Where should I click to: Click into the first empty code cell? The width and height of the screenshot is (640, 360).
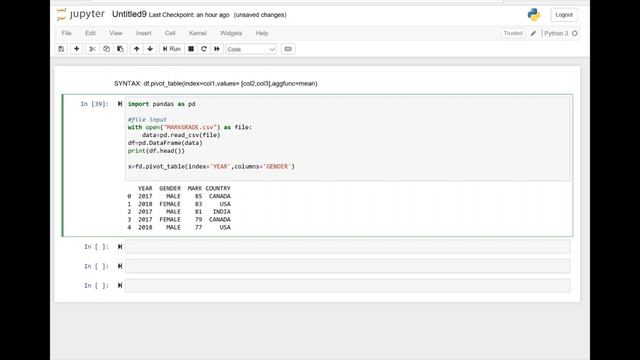(x=347, y=247)
